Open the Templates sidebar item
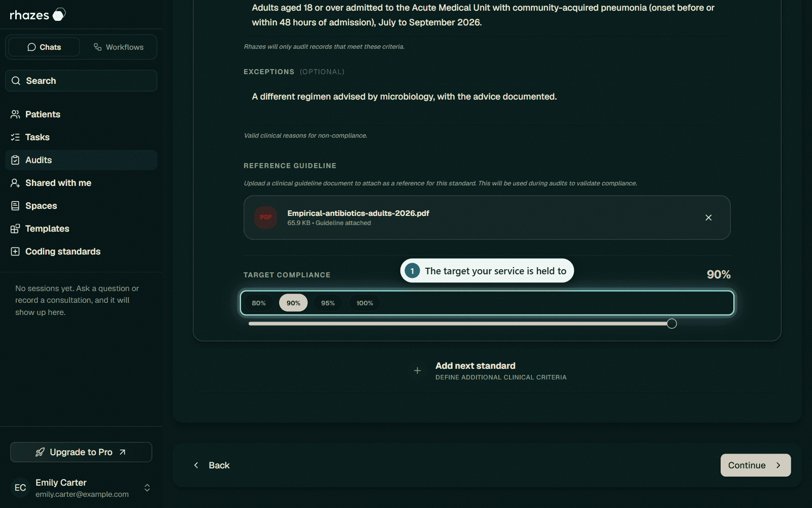 (81, 229)
